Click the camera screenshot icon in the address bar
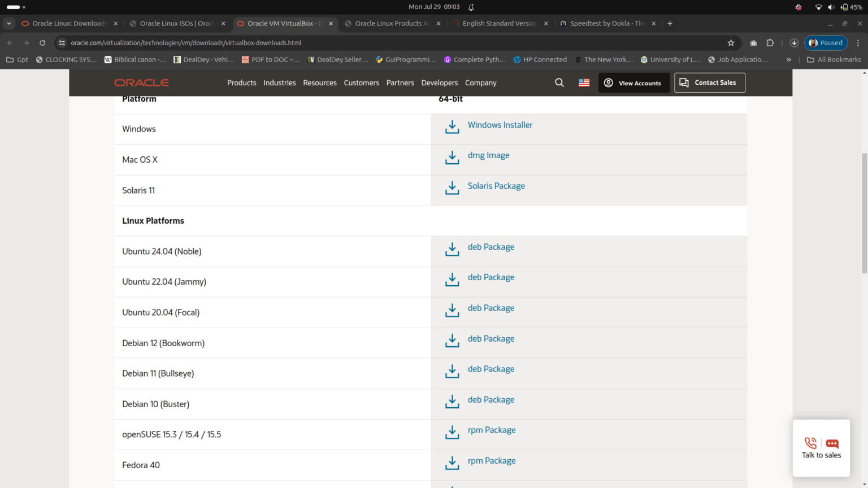868x488 pixels. click(x=753, y=42)
